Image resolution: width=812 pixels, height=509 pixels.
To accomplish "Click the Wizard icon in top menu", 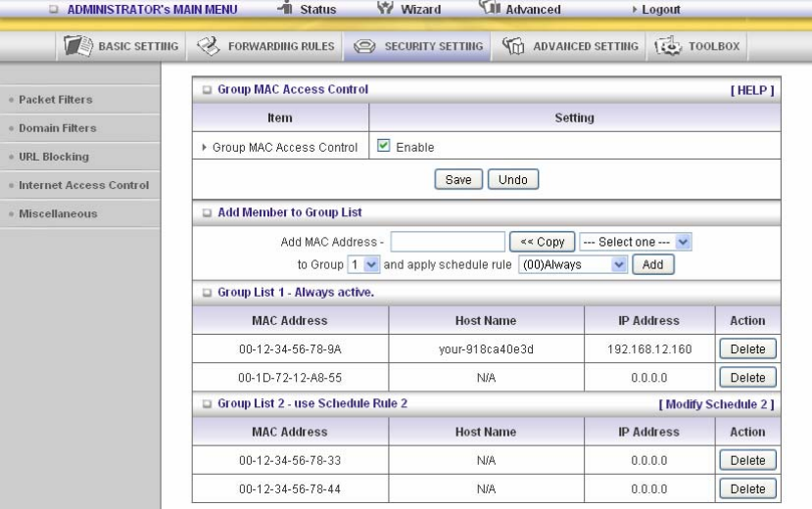I will [x=385, y=7].
